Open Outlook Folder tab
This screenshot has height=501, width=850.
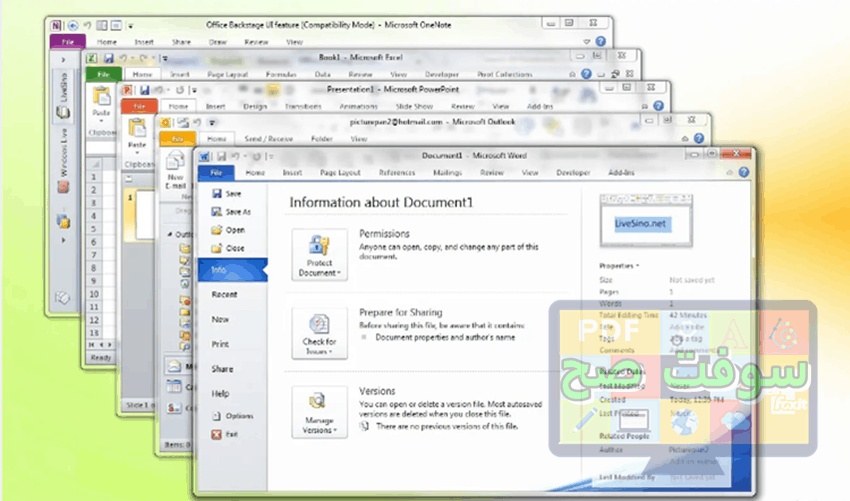pyautogui.click(x=321, y=139)
